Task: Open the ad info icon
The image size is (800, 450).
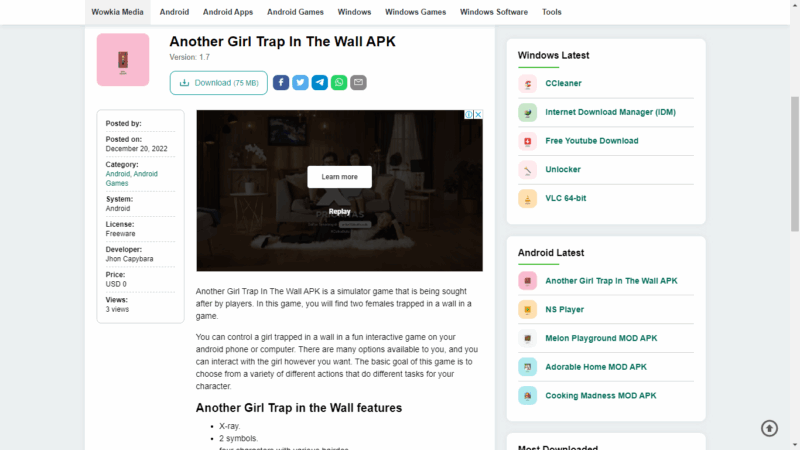Action: point(468,114)
